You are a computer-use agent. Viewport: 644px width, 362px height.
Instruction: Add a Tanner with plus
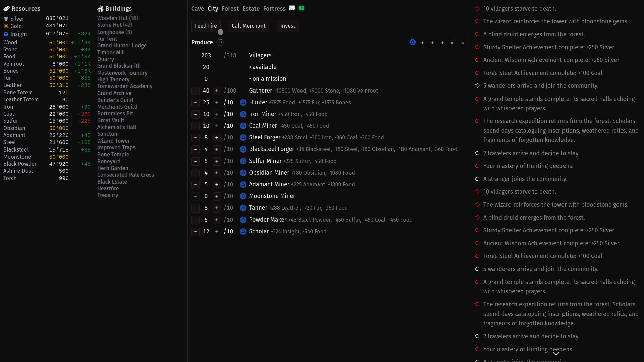click(217, 208)
